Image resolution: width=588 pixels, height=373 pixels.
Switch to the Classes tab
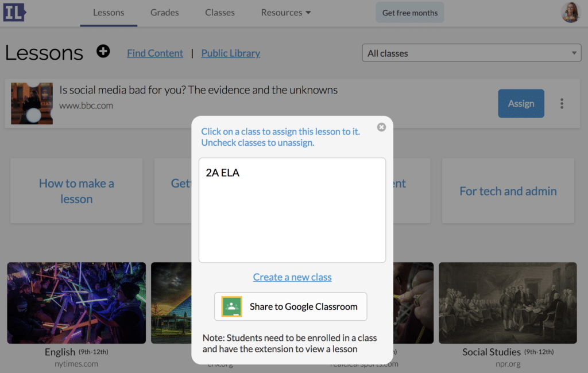220,12
